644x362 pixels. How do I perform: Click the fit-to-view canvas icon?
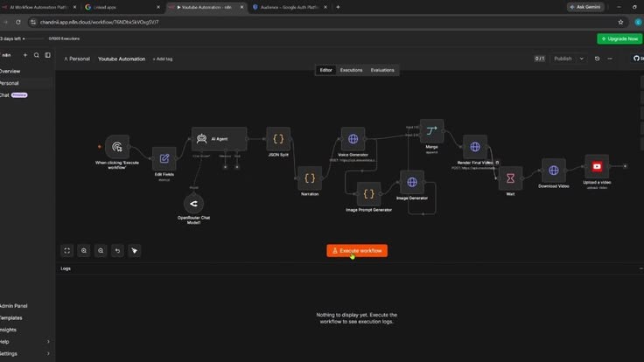coord(67,251)
